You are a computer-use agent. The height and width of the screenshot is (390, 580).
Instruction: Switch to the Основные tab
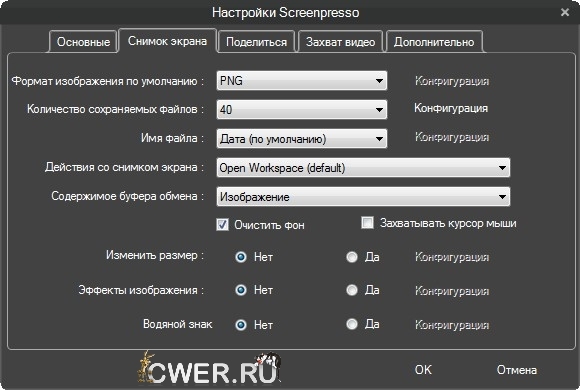coord(83,42)
